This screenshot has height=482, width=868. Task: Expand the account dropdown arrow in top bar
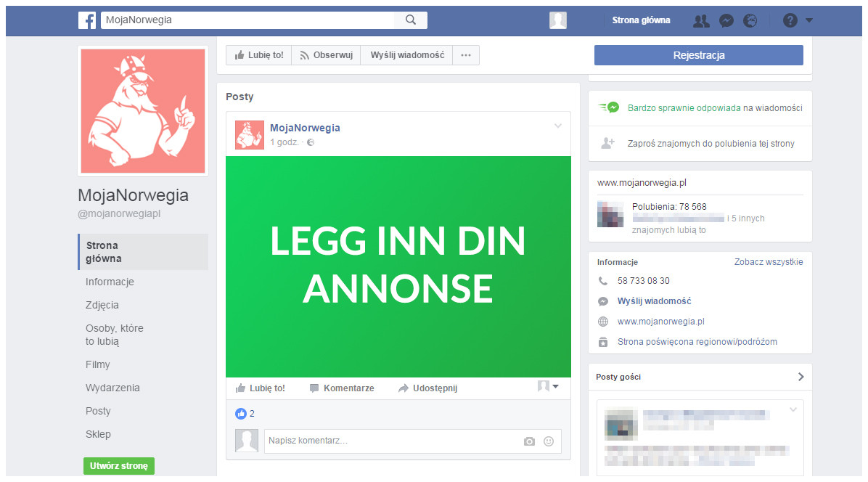point(808,20)
